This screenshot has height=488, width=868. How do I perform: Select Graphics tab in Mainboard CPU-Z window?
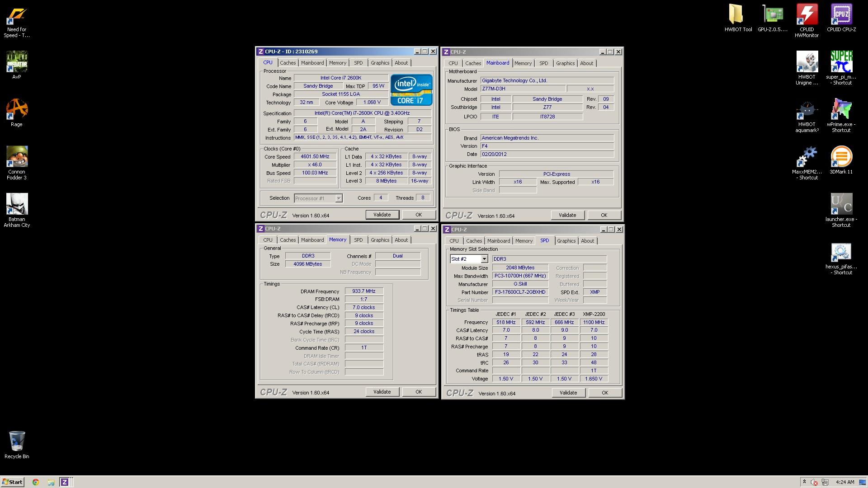click(565, 63)
